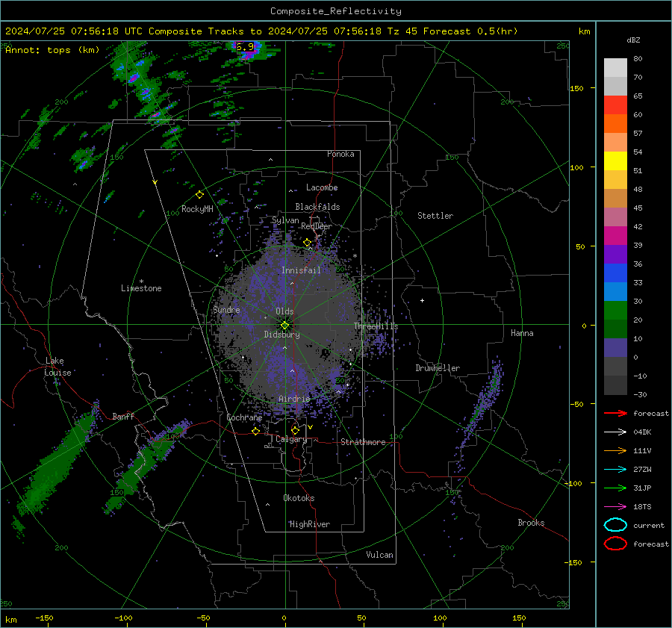Click the Okotoks map label
This screenshot has width=672, height=628.
(299, 498)
